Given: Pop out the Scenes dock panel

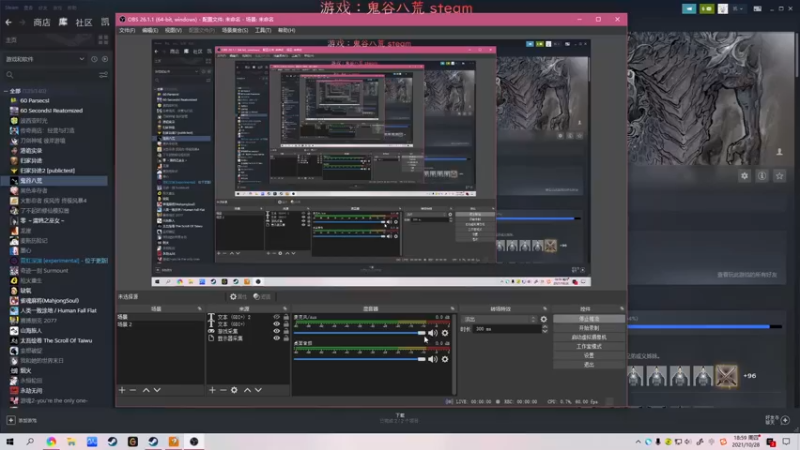Looking at the screenshot, I should [199, 309].
